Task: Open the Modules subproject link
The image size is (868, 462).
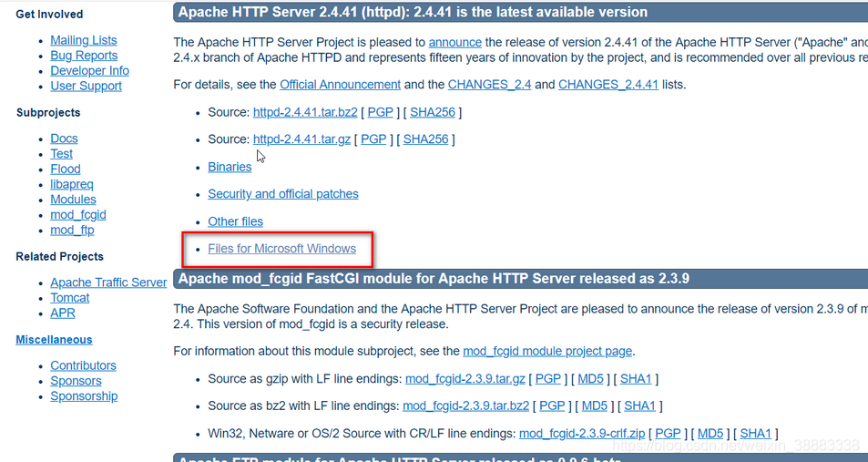Action: [73, 200]
